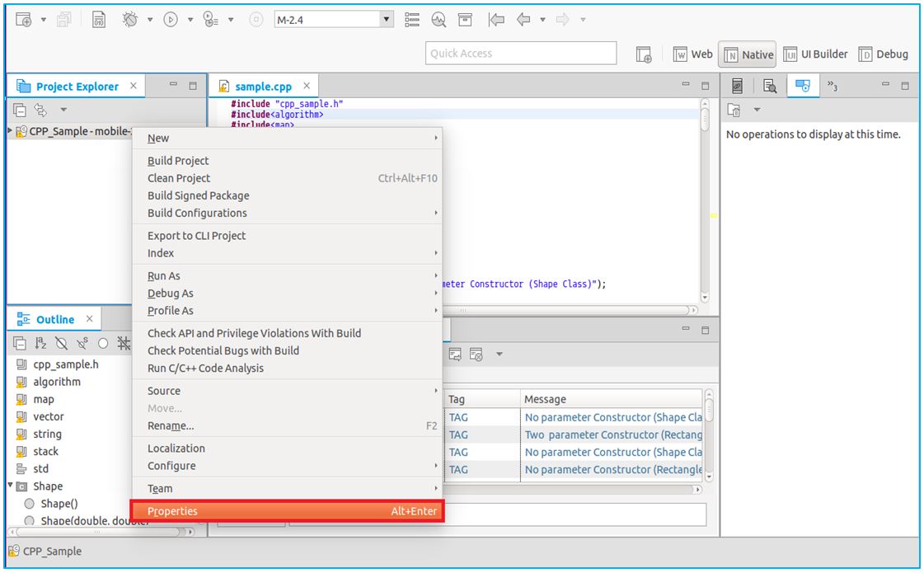The width and height of the screenshot is (924, 573).
Task: Click the Hide Fields icon in Outline
Action: [62, 343]
